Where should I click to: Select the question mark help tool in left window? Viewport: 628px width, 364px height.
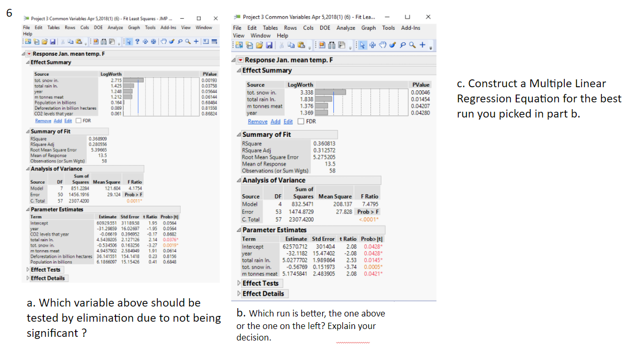(137, 42)
